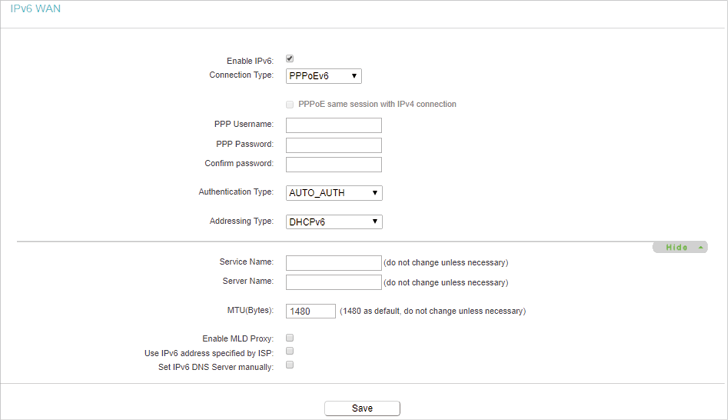Check Use IPv6 address specified by ISP

[x=290, y=351]
